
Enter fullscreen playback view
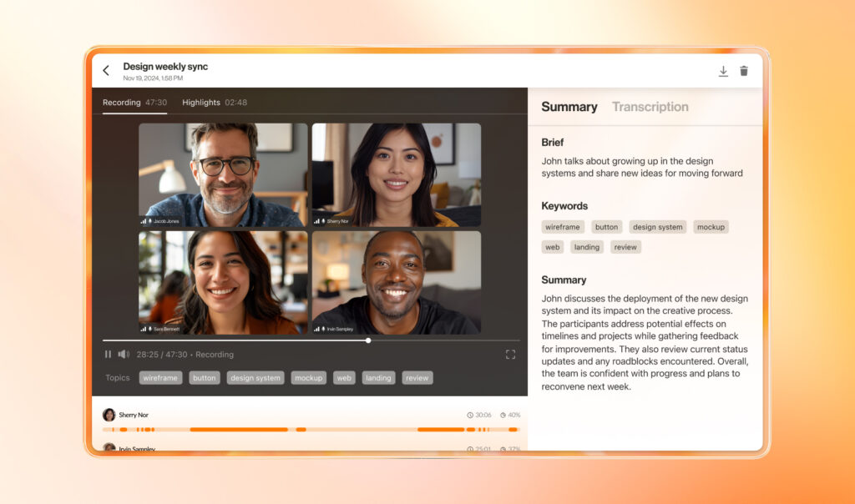pos(510,354)
